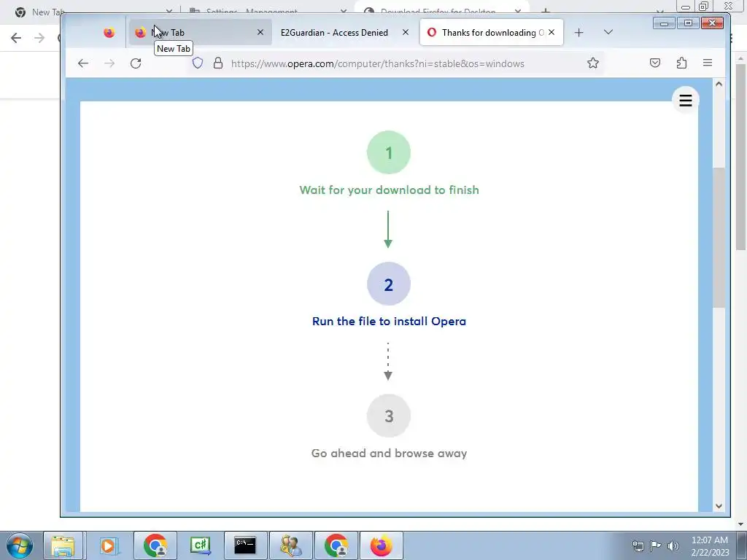Click step 3 gray circle
Screen dimensions: 747x560
click(389, 416)
